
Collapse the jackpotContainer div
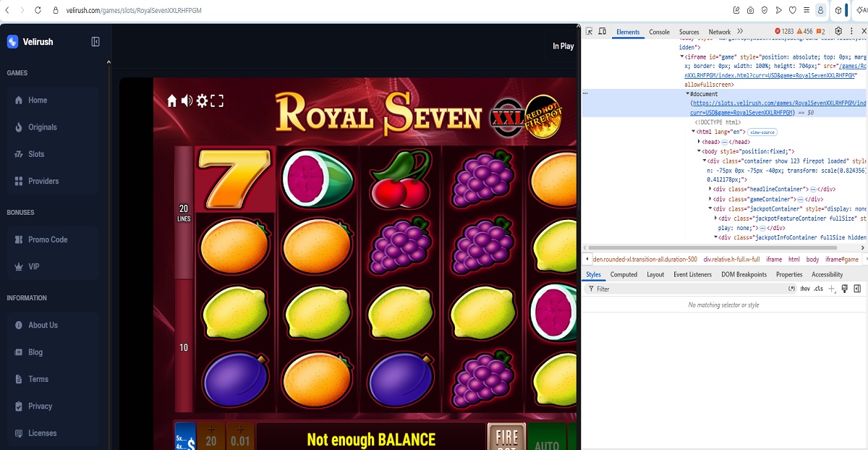(x=710, y=208)
